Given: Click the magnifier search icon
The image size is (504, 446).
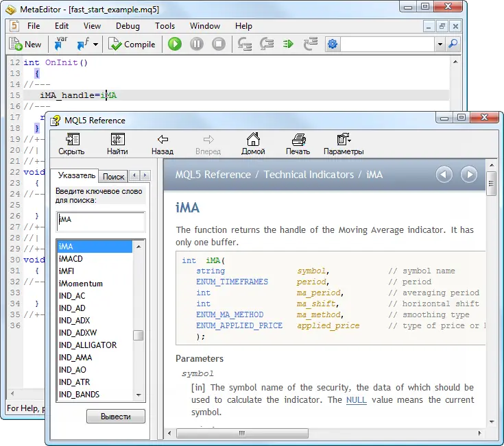Looking at the screenshot, I should coord(453,44).
